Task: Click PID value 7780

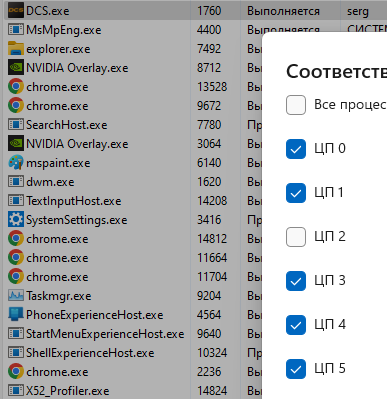Action: pos(209,125)
